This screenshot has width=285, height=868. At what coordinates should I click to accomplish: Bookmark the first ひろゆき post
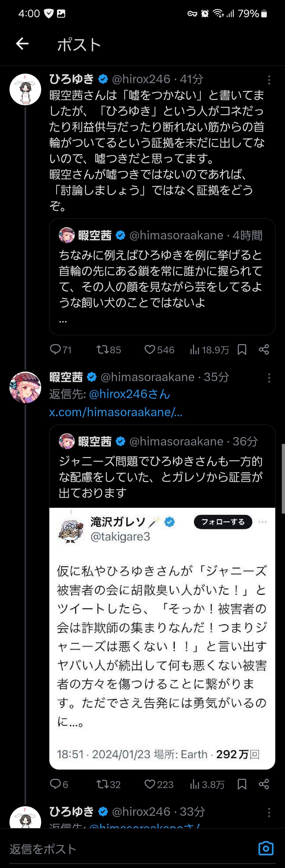242,349
